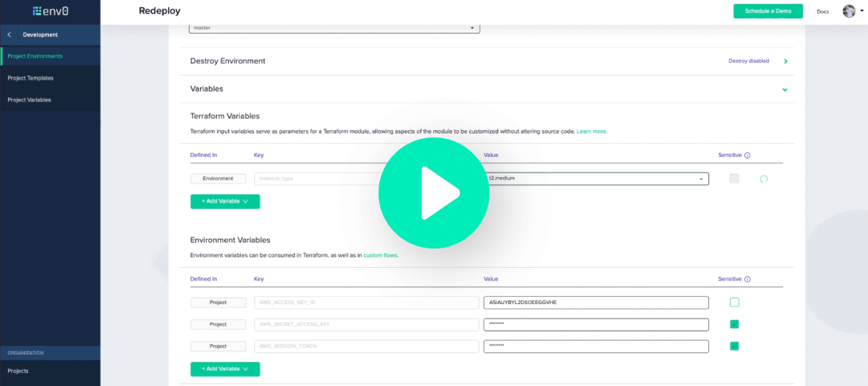Open the master branch dropdown
This screenshot has height=386, width=868.
334,27
